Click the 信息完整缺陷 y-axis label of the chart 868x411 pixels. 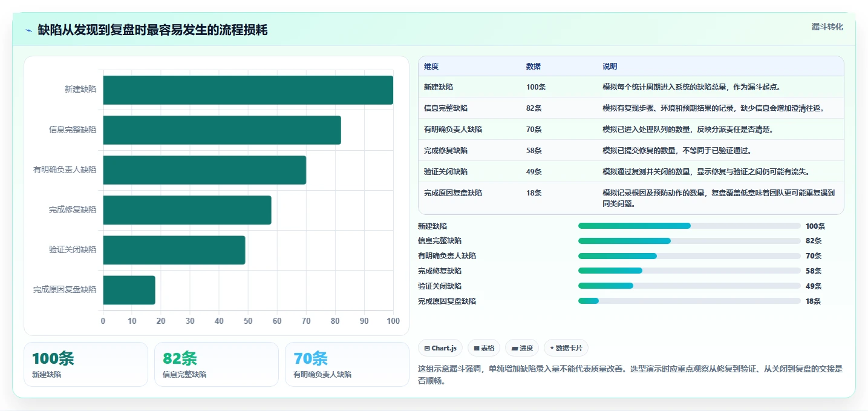(73, 130)
